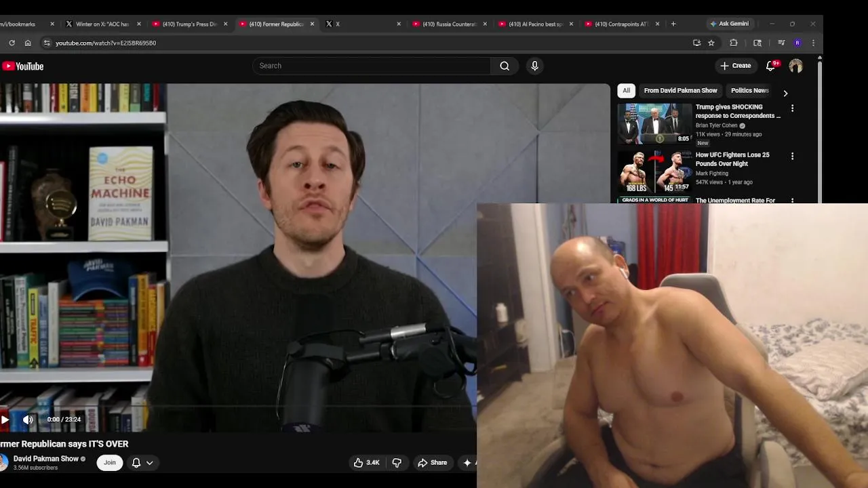Switch to the bookmarks tab
The image size is (868, 488).
[24, 24]
